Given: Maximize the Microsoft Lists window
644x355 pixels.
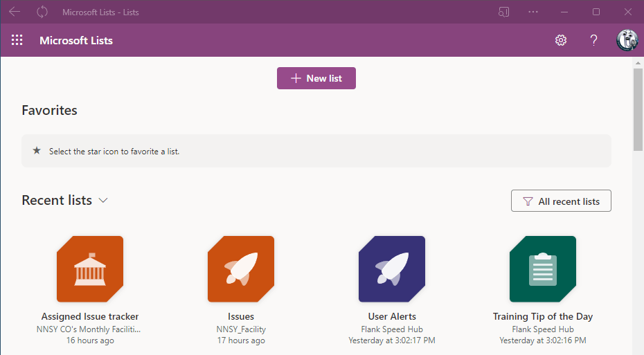Looking at the screenshot, I should (x=596, y=12).
